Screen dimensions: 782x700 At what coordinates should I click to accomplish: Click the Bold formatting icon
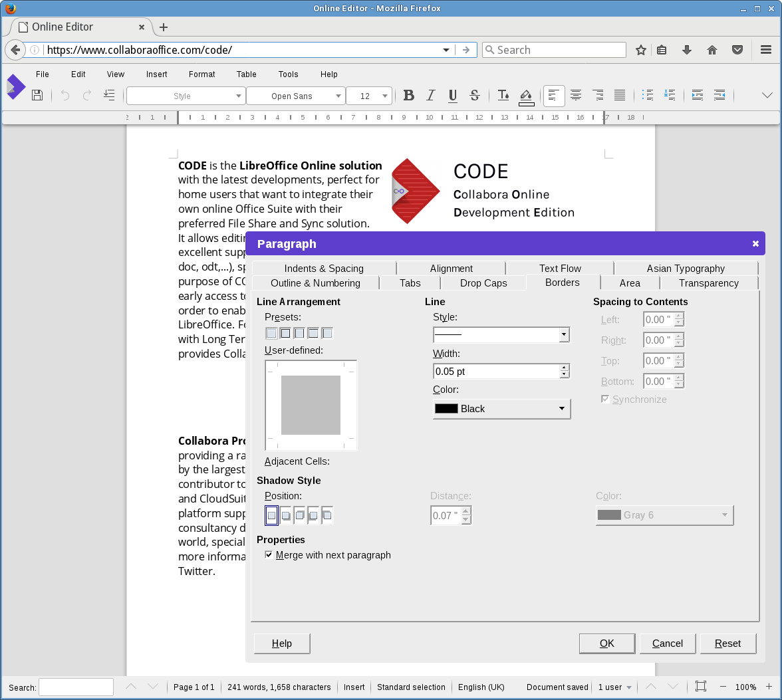tap(409, 96)
